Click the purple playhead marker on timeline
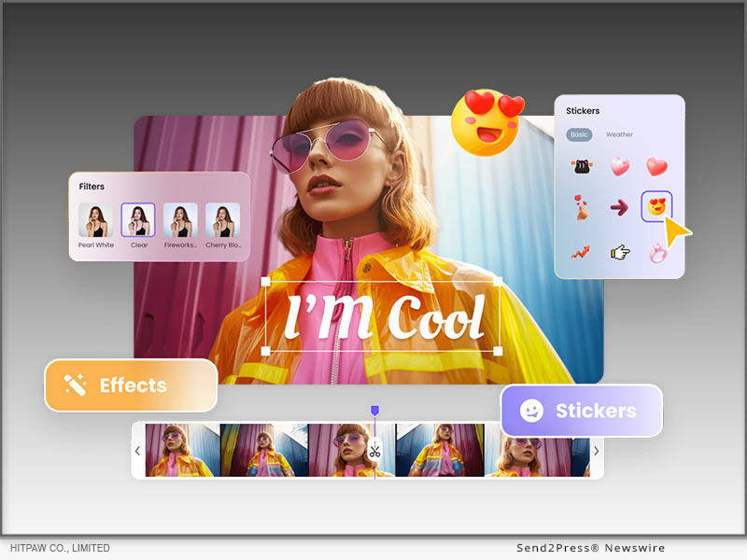 [x=374, y=411]
